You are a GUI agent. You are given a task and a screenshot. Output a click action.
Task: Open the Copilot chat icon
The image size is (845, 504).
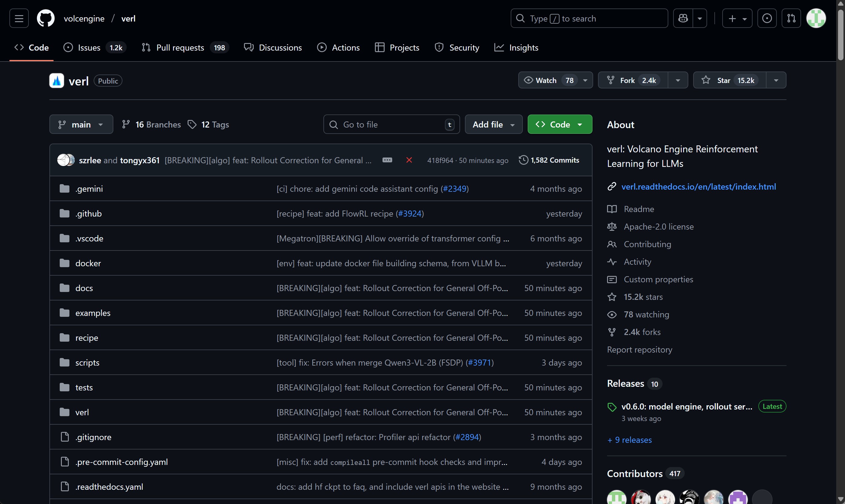point(683,18)
